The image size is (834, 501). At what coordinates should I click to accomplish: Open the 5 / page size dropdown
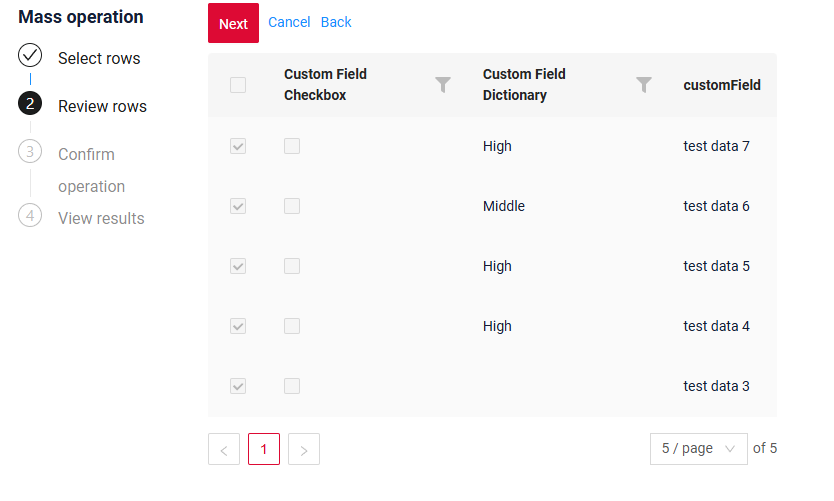[x=698, y=448]
